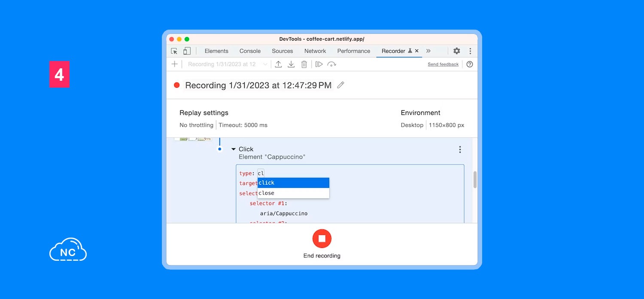The width and height of the screenshot is (644, 299).
Task: Edit recording title with pencil icon
Action: [340, 85]
